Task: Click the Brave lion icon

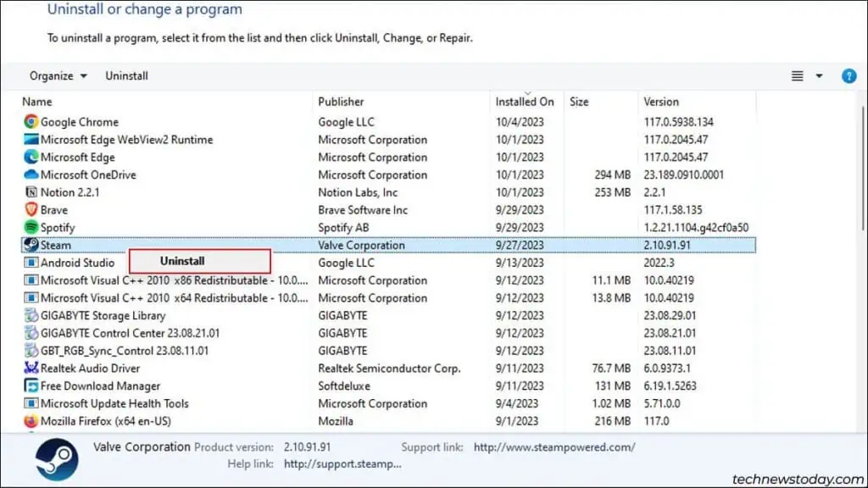Action: click(x=31, y=210)
